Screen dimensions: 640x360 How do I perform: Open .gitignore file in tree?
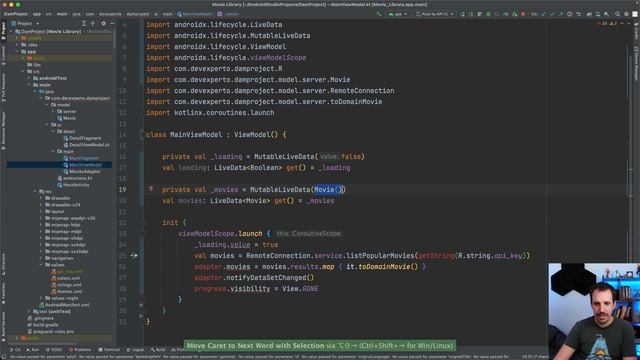point(41,318)
